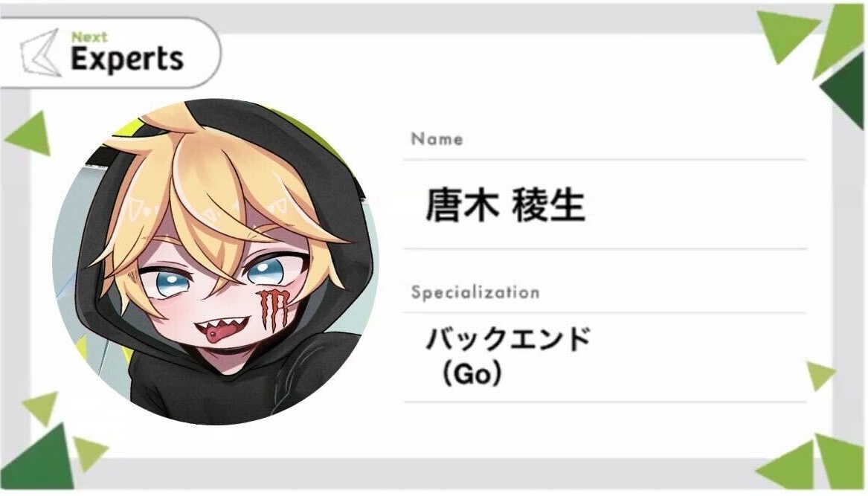The height and width of the screenshot is (496, 868).
Task: Click the Experts title text
Action: tap(126, 59)
